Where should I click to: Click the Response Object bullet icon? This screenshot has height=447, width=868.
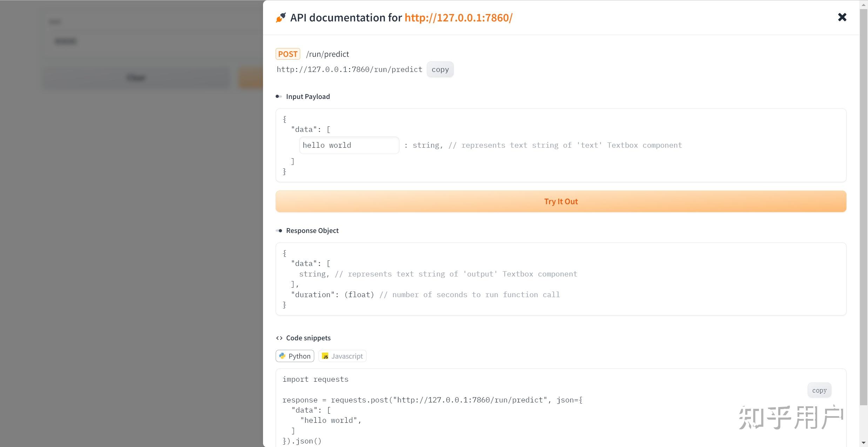279,231
